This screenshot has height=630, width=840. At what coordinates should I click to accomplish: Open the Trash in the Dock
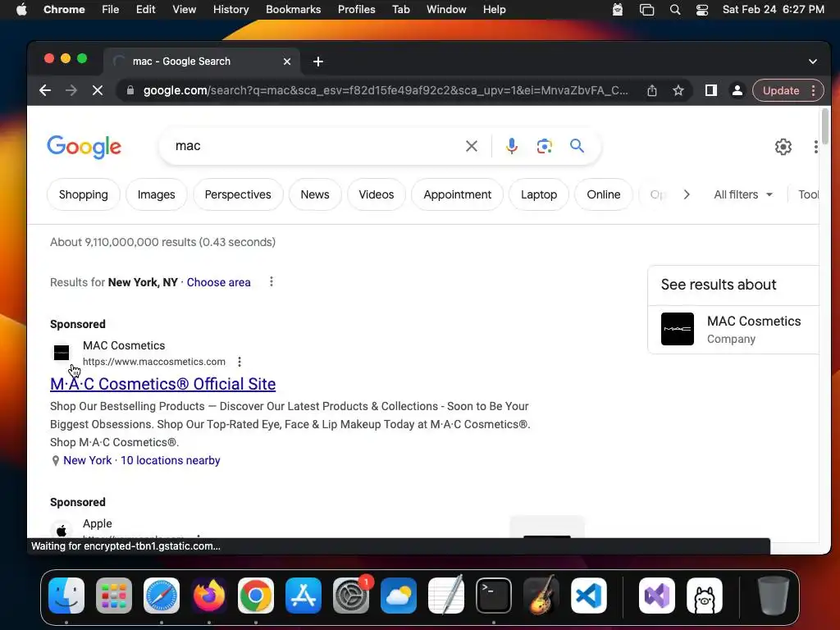[x=773, y=596]
